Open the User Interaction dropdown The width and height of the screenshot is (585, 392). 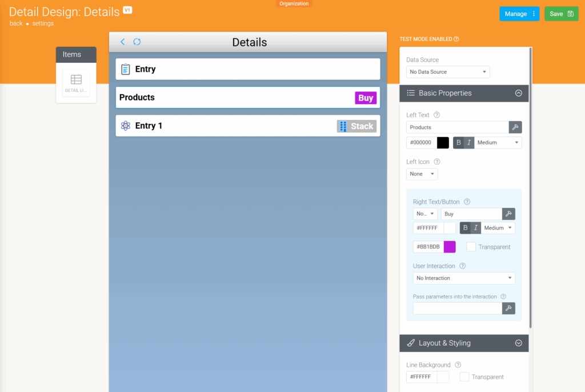coord(464,278)
